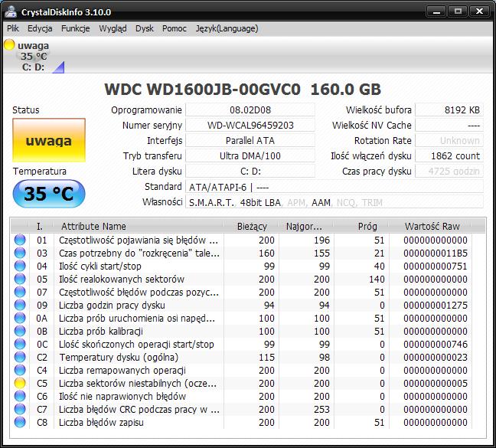Open the Język(Language) menu

click(x=227, y=28)
